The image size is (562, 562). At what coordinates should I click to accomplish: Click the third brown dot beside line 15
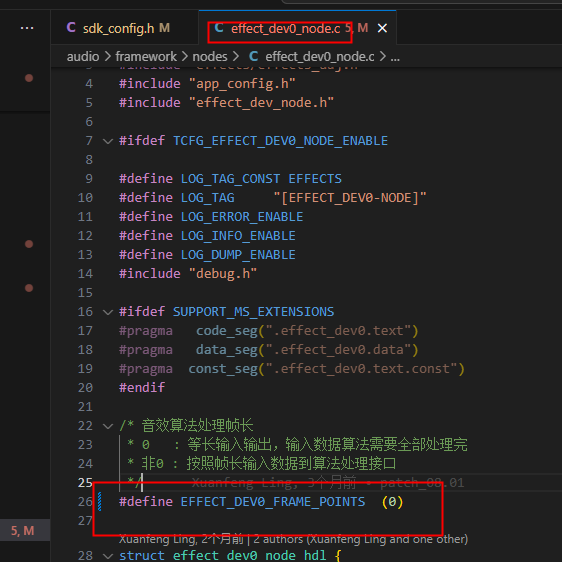click(29, 288)
